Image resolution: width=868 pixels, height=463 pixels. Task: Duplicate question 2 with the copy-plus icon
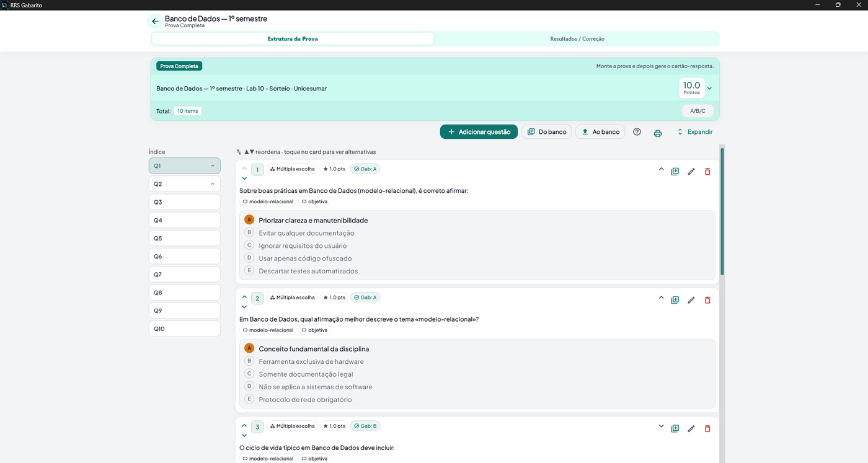[675, 300]
